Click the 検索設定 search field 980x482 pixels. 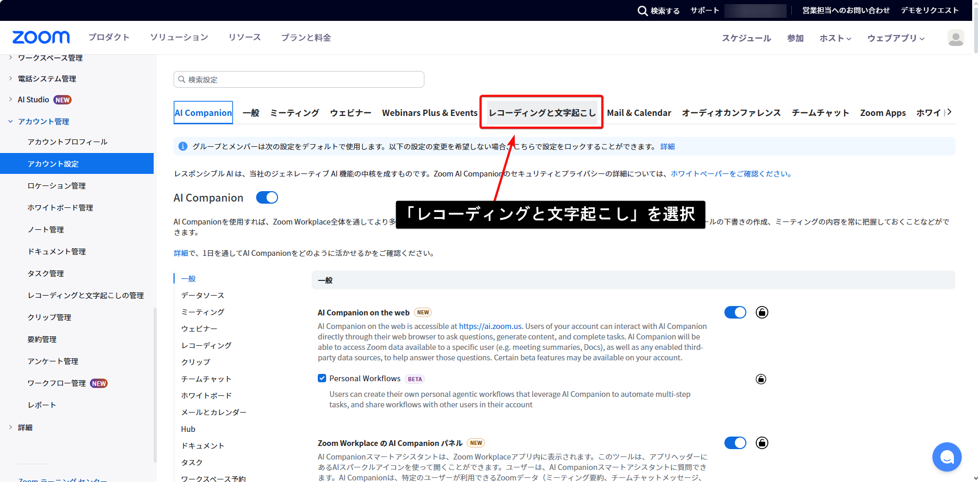299,79
